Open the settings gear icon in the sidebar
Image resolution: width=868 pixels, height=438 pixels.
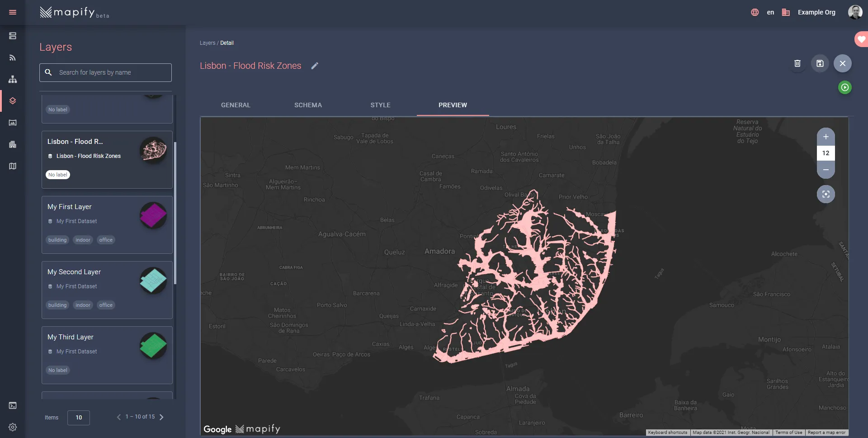13,427
